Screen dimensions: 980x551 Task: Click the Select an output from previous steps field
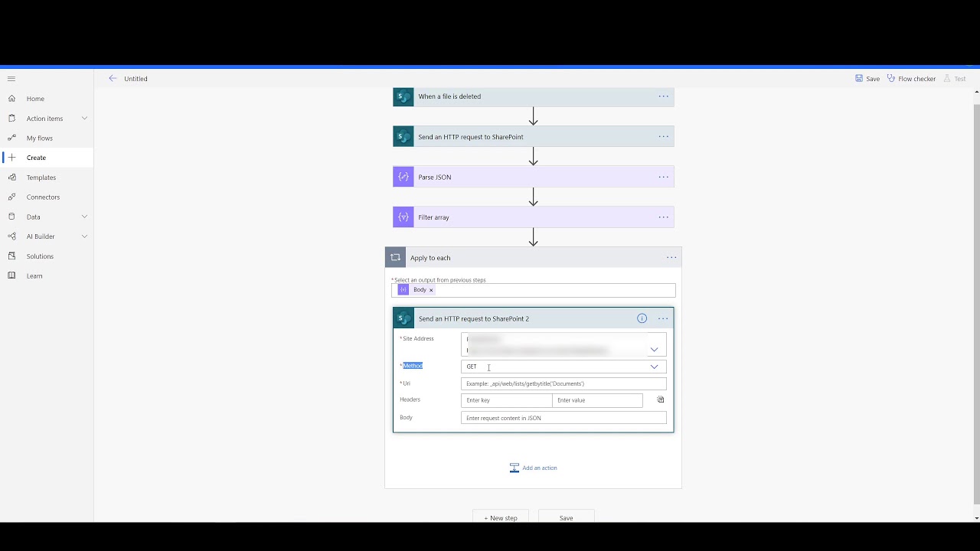click(x=534, y=290)
